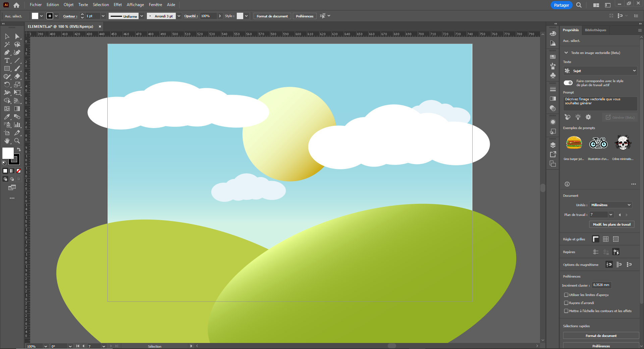This screenshot has height=349, width=644.
Task: Swap fill and stroke colors
Action: (19, 149)
